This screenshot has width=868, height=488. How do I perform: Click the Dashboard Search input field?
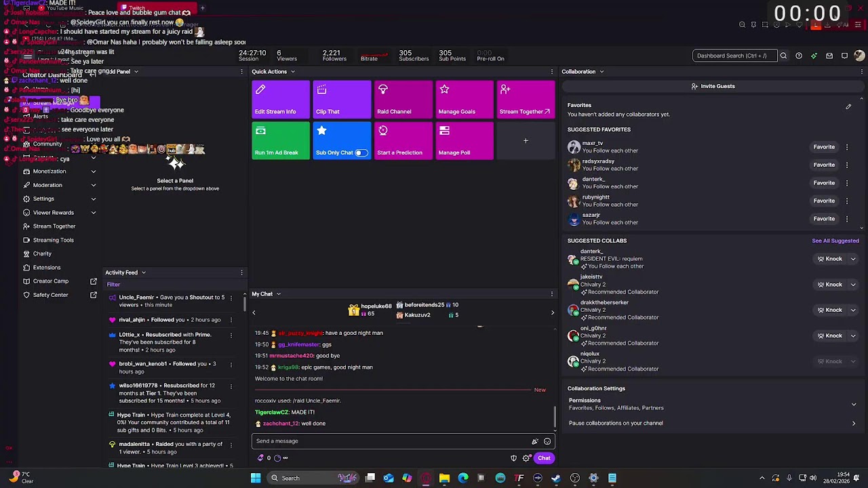tap(734, 56)
